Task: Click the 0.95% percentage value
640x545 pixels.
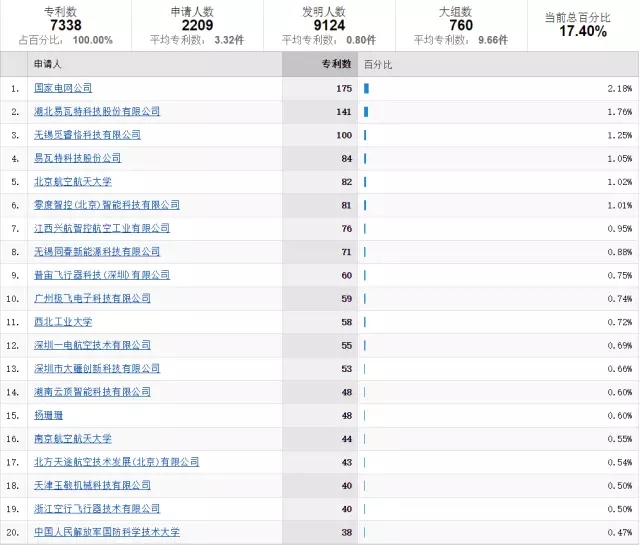Action: (x=620, y=229)
